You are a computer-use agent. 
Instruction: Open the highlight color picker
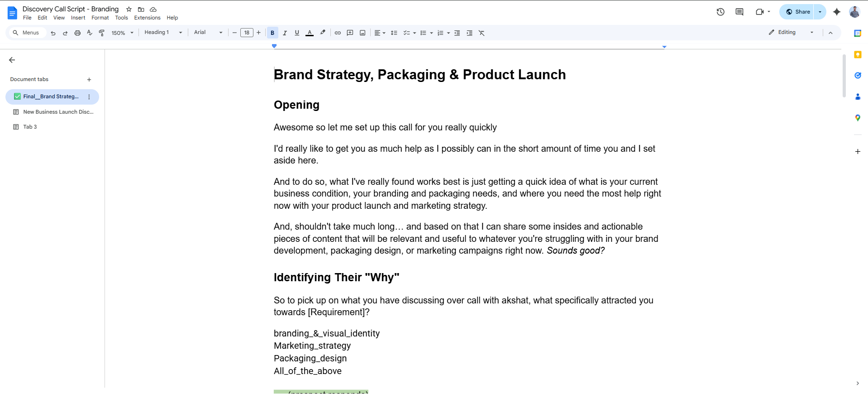[x=323, y=33]
